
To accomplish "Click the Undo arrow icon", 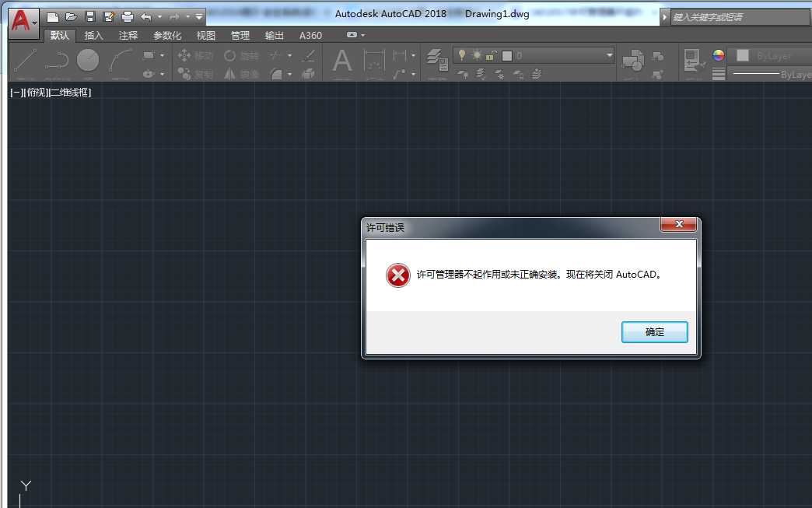I will pos(146,17).
